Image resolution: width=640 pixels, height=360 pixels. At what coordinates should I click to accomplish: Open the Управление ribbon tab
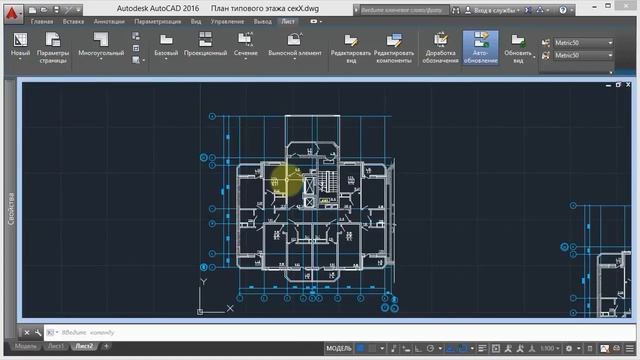click(227, 22)
